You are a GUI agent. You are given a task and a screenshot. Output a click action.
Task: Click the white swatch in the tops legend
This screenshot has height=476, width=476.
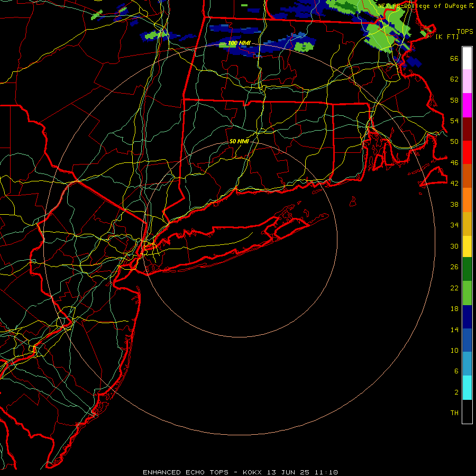(x=467, y=58)
